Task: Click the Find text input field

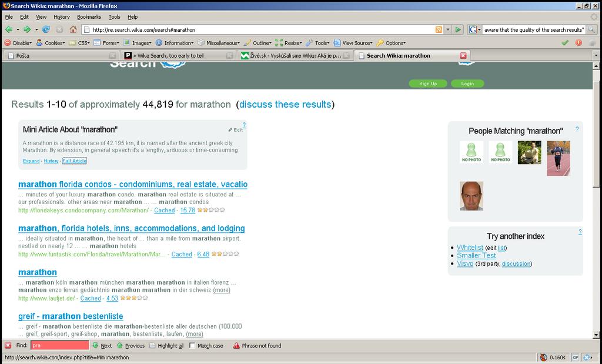Action: 59,346
